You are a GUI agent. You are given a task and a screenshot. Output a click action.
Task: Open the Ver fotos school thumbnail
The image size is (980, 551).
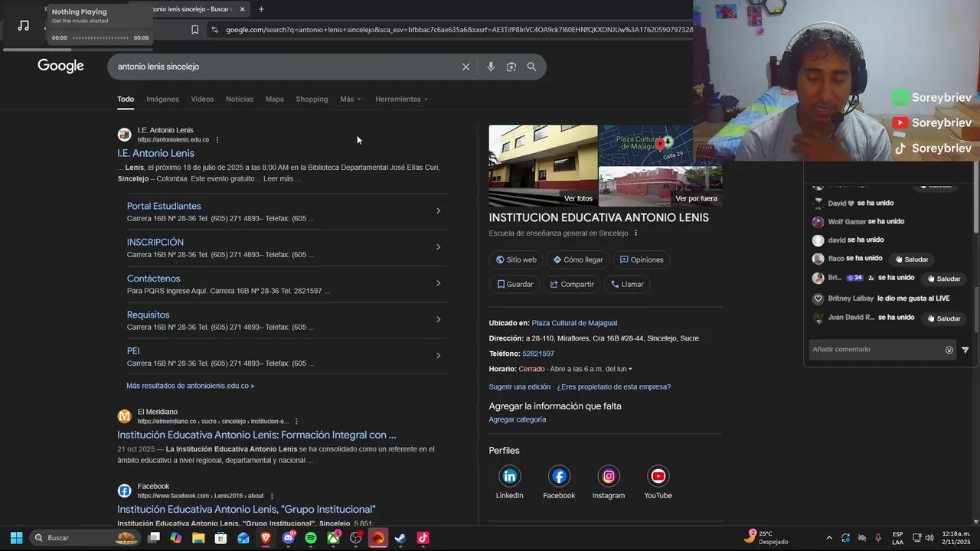(543, 165)
